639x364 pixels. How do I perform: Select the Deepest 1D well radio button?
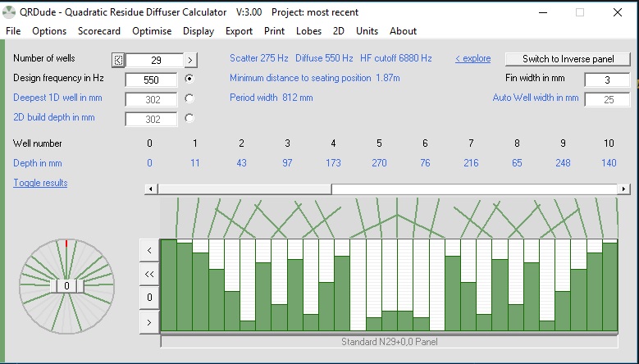[189, 98]
